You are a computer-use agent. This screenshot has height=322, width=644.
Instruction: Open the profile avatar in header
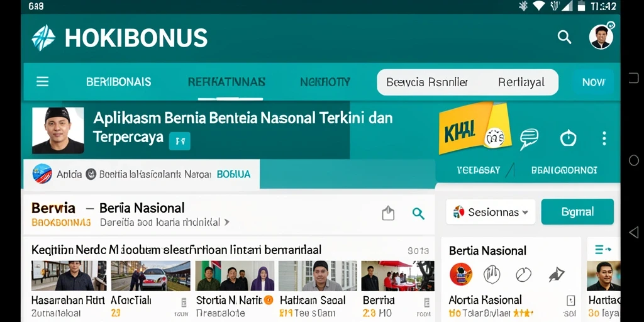click(601, 37)
